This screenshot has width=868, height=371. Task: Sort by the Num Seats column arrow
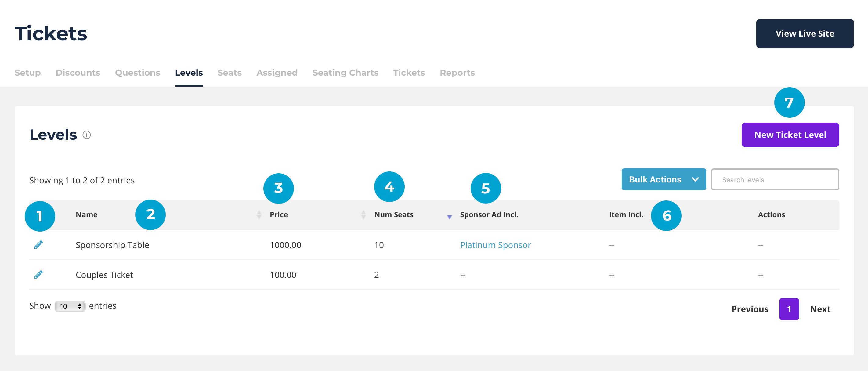coord(449,217)
